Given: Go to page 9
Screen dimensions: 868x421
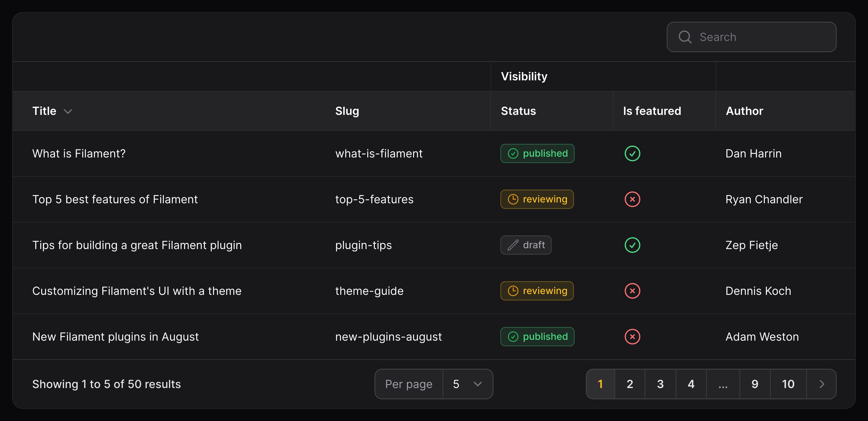Looking at the screenshot, I should click(x=755, y=384).
